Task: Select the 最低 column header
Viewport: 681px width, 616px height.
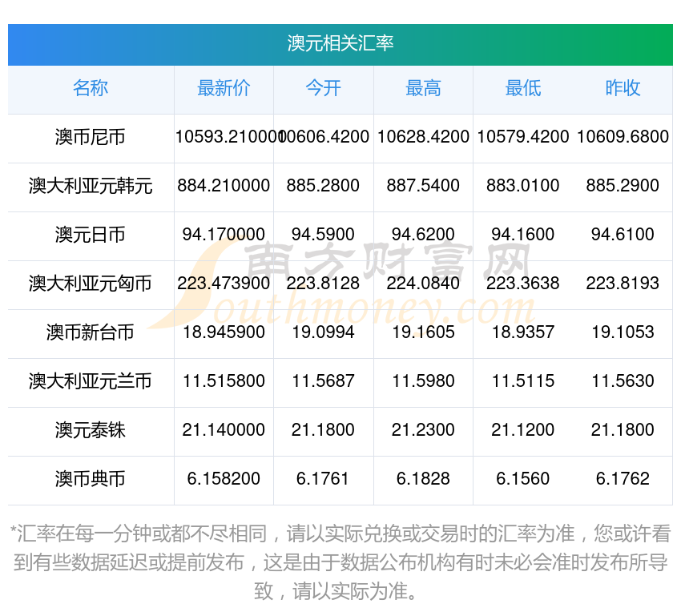Action: click(523, 88)
